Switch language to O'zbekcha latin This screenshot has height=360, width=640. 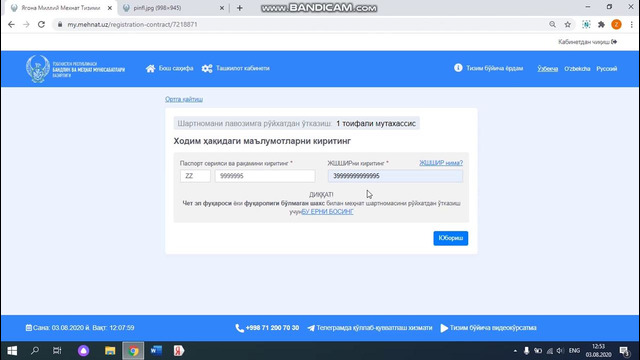577,69
